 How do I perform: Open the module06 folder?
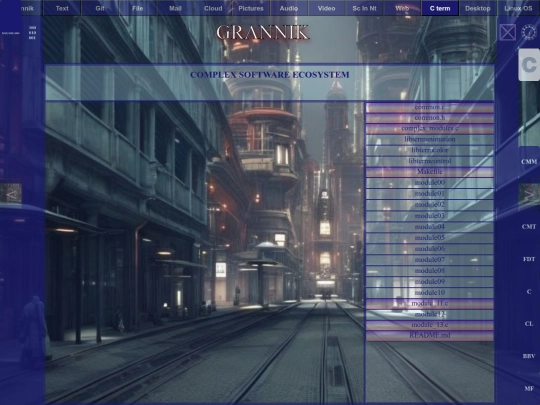pos(429,249)
